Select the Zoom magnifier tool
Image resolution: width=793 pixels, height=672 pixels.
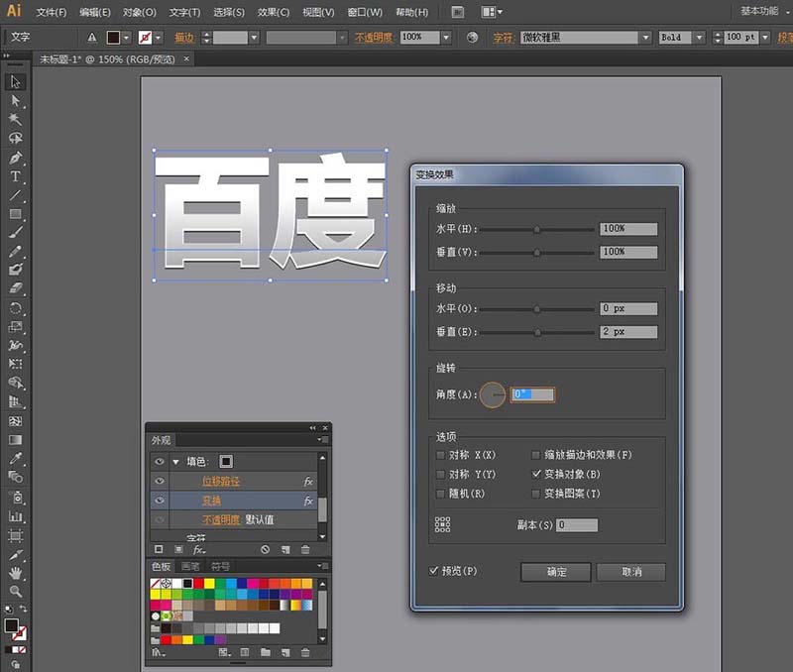[15, 591]
